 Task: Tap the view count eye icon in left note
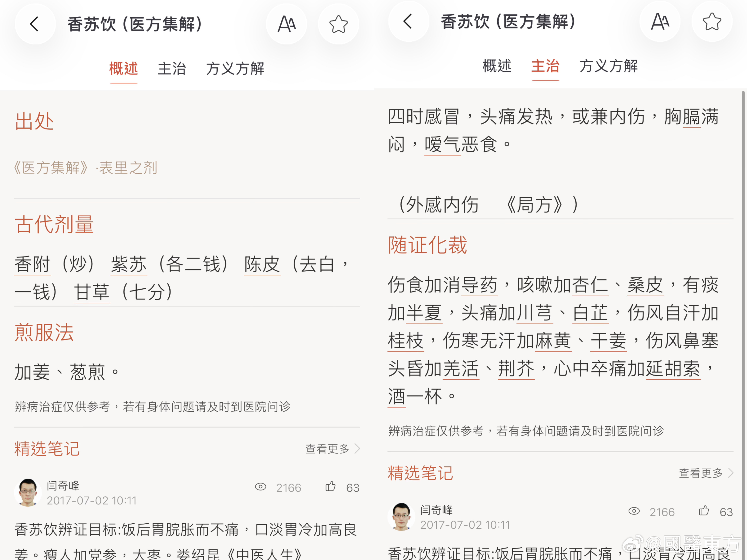pos(260,487)
